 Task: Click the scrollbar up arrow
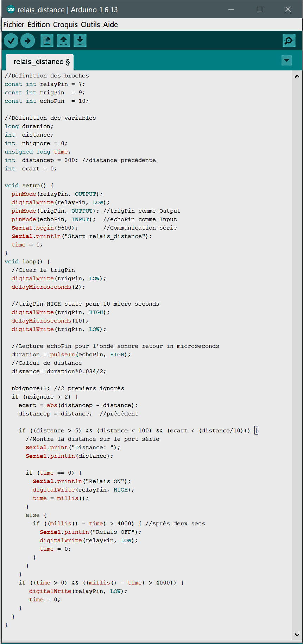[x=297, y=76]
